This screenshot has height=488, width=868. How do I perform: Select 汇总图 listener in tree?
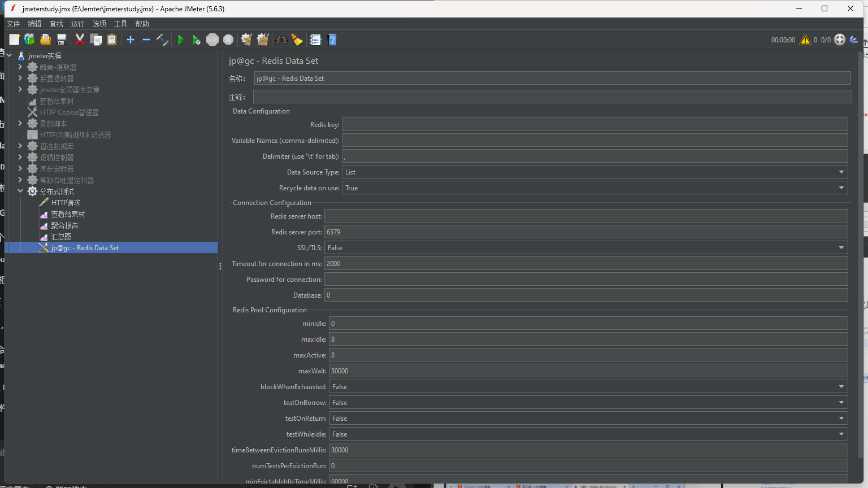[x=61, y=237]
